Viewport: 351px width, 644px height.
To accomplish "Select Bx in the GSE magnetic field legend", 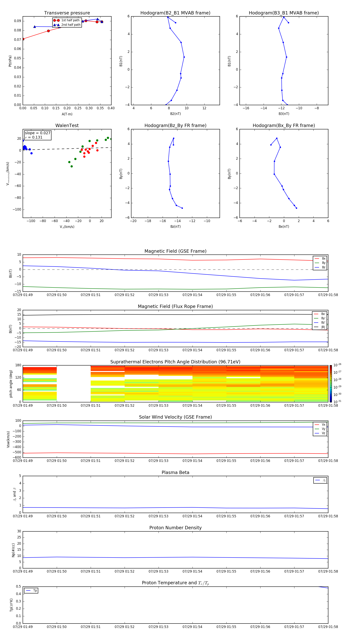I will (x=320, y=259).
